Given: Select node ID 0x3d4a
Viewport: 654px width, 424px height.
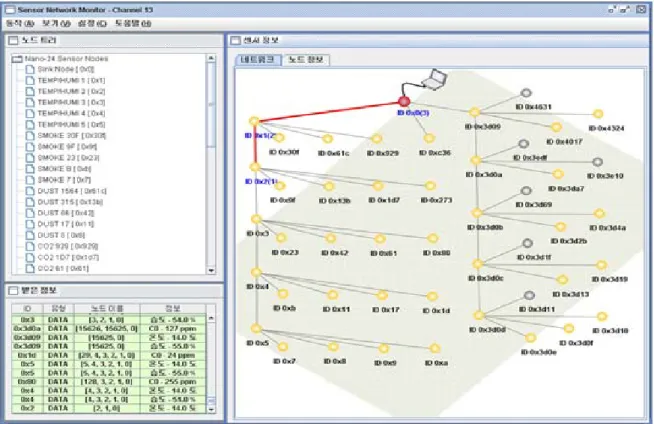Looking at the screenshot, I should (599, 213).
